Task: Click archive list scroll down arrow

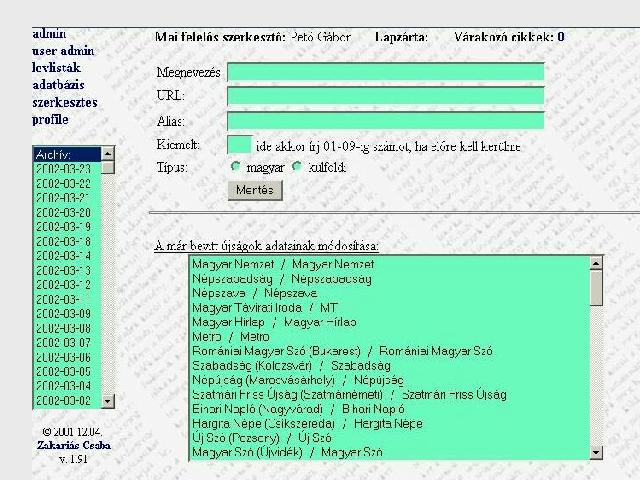Action: coord(108,402)
